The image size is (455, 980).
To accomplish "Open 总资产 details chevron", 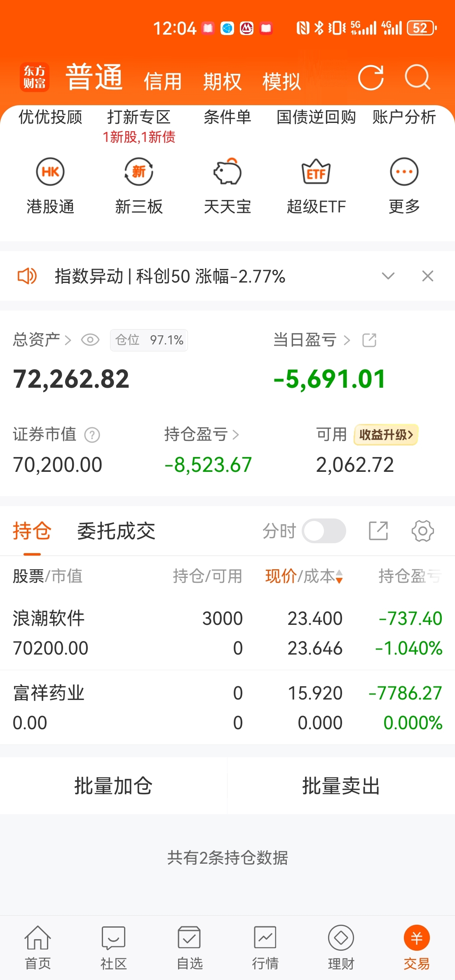I will tap(68, 340).
